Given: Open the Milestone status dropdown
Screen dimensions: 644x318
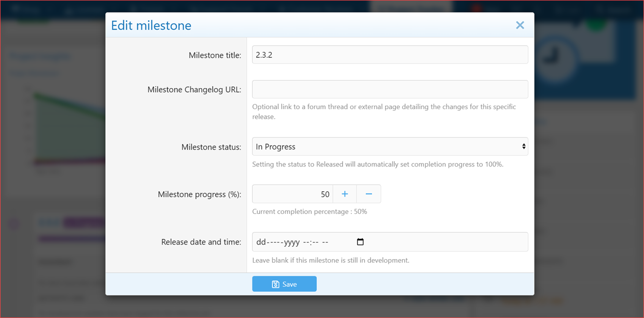Looking at the screenshot, I should pyautogui.click(x=390, y=146).
